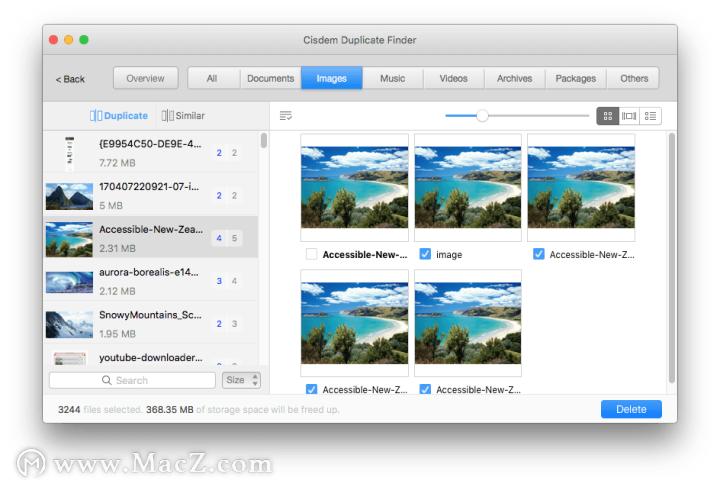The height and width of the screenshot is (484, 720).
Task: Open the auto-select rules icon
Action: (286, 116)
